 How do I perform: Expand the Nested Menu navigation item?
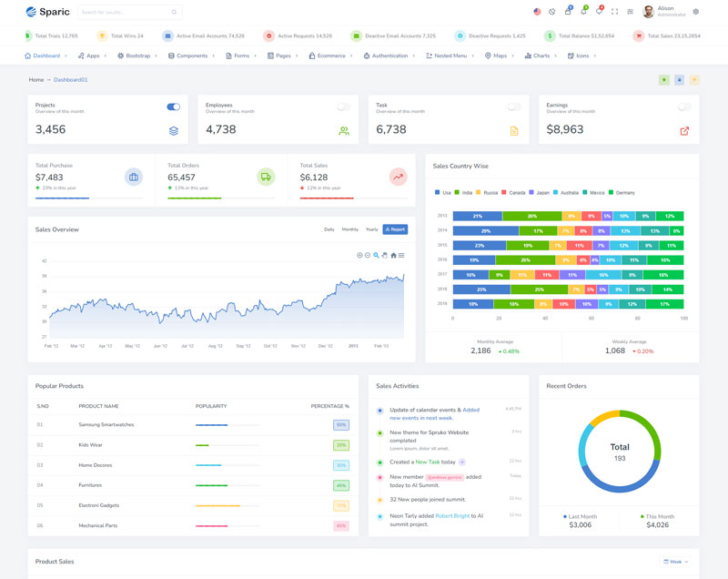click(x=450, y=56)
